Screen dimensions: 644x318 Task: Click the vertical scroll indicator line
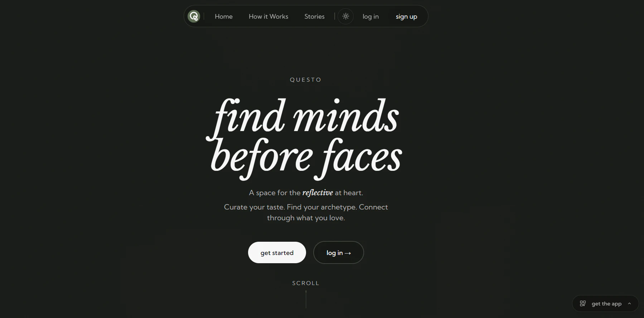[306, 299]
